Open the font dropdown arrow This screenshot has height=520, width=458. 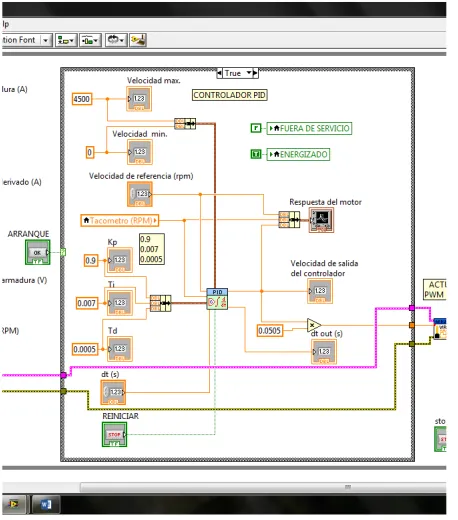[45, 40]
